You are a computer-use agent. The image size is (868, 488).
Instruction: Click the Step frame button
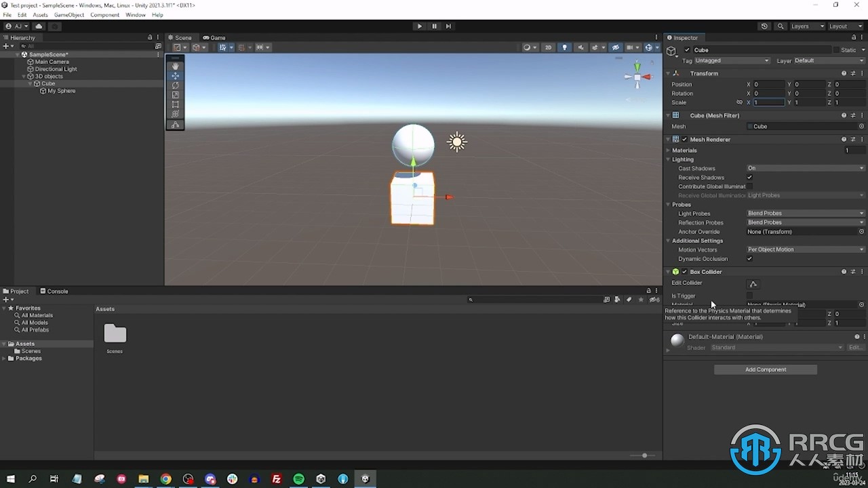448,26
